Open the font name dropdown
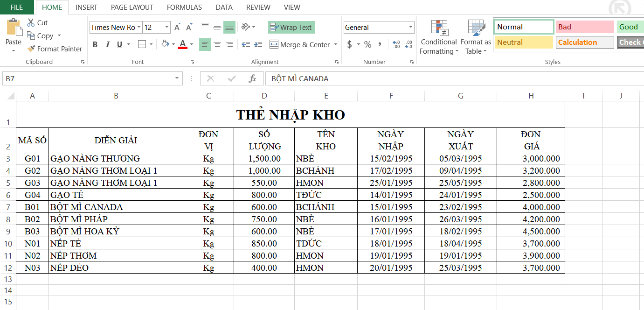Image resolution: width=644 pixels, height=310 pixels. (x=139, y=28)
